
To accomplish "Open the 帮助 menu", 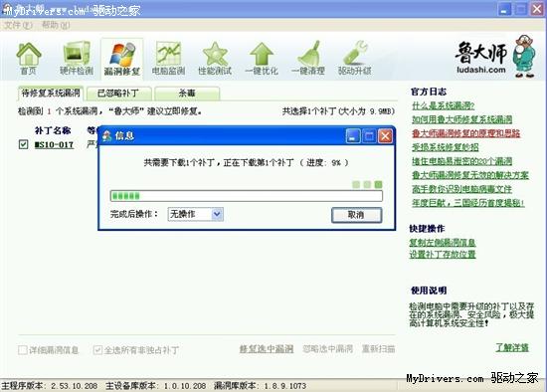I will click(56, 25).
